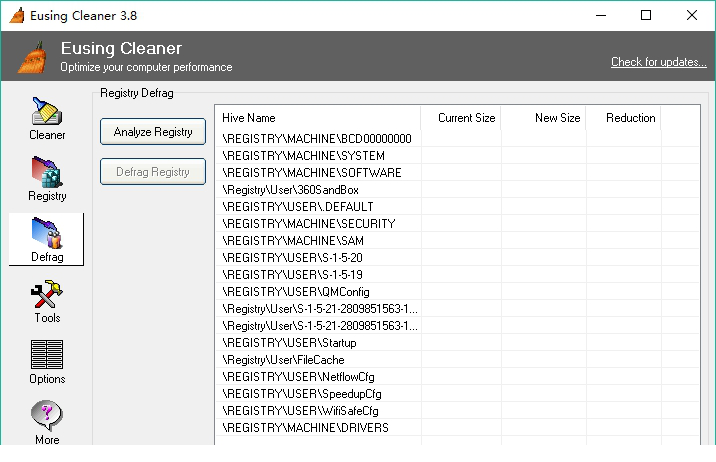Click the title bar app icon
Image resolution: width=716 pixels, height=462 pixels.
click(x=16, y=16)
